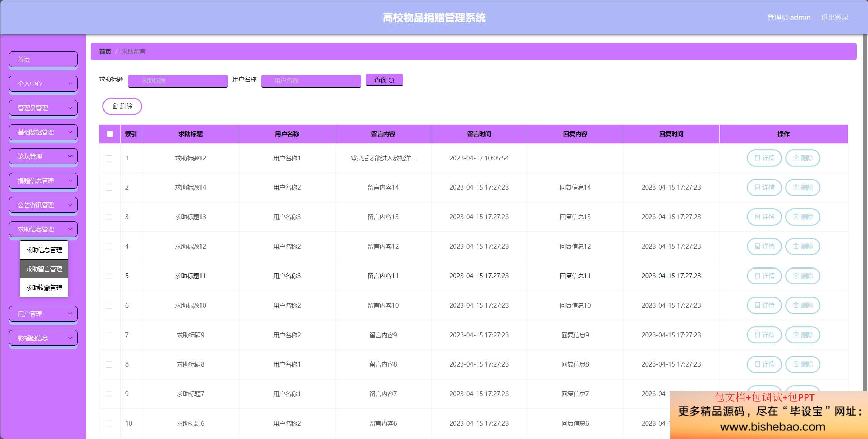Delete row 留言内容12

pyautogui.click(x=803, y=246)
